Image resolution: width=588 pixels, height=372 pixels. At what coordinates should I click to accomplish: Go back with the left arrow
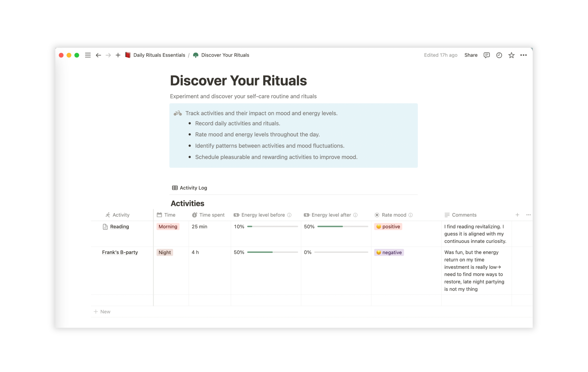coord(98,55)
